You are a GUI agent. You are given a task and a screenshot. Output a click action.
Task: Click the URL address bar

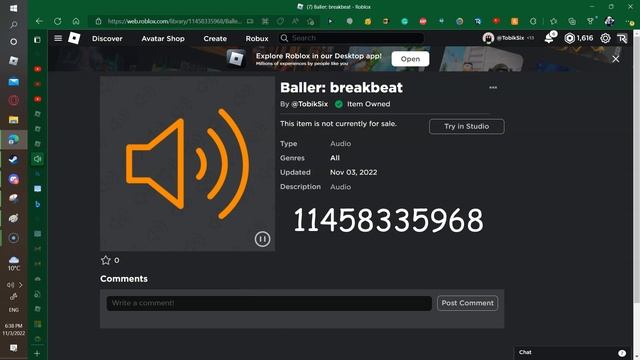(x=176, y=21)
